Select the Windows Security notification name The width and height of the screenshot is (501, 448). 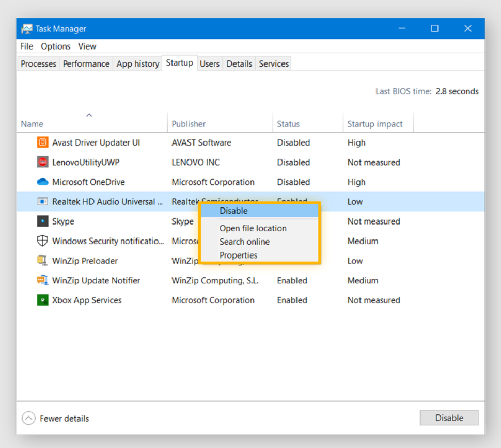(108, 241)
